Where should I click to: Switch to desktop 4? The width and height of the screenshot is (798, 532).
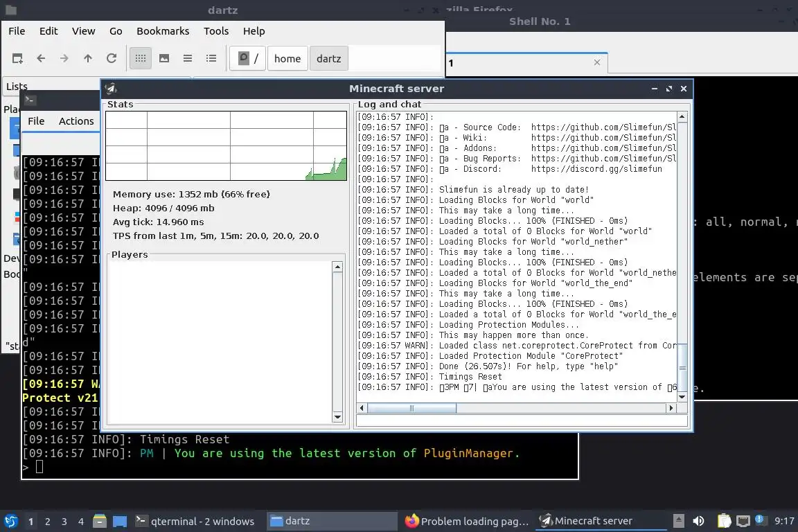(81, 522)
